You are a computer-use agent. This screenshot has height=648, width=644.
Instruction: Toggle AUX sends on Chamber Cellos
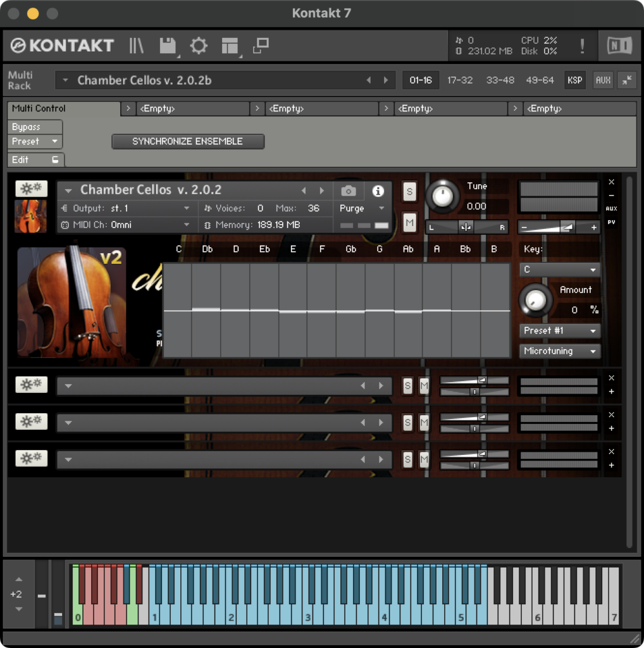(612, 209)
